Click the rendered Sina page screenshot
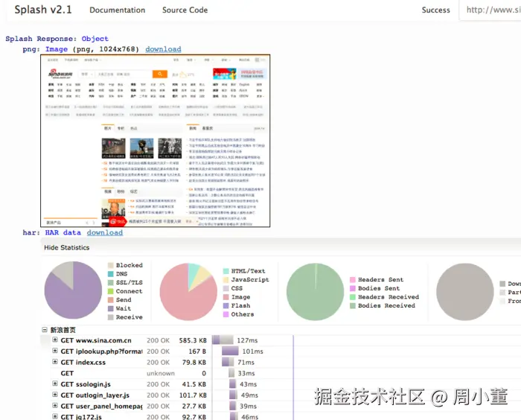 (x=155, y=141)
